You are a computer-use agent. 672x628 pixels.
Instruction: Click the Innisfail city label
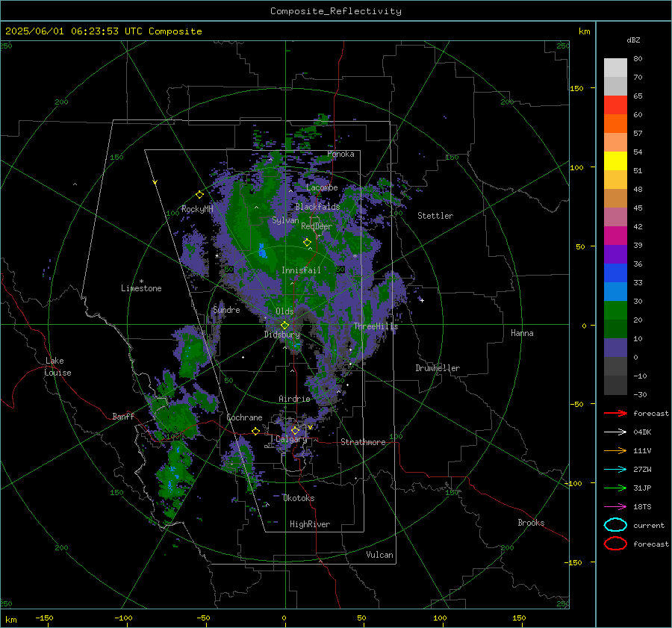point(301,270)
